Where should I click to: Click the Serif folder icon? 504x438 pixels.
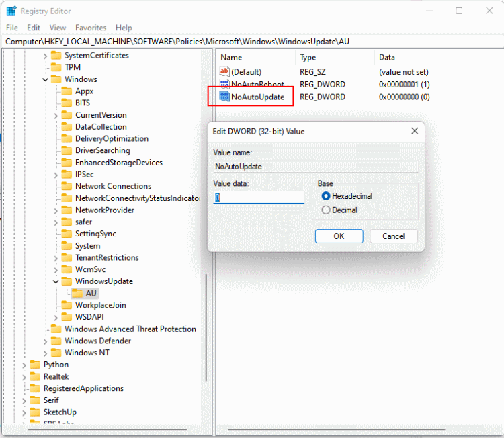pyautogui.click(x=35, y=400)
